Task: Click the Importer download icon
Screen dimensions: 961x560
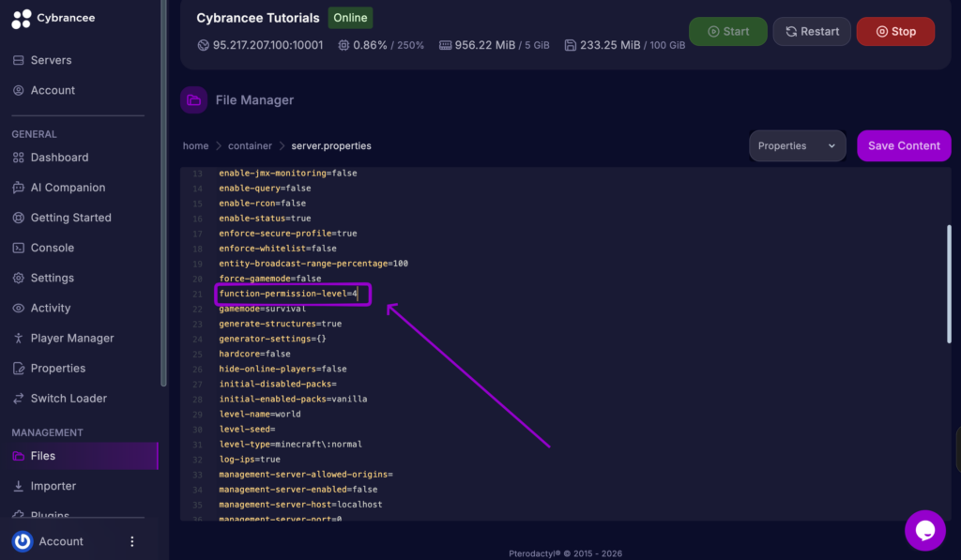Action: tap(19, 485)
